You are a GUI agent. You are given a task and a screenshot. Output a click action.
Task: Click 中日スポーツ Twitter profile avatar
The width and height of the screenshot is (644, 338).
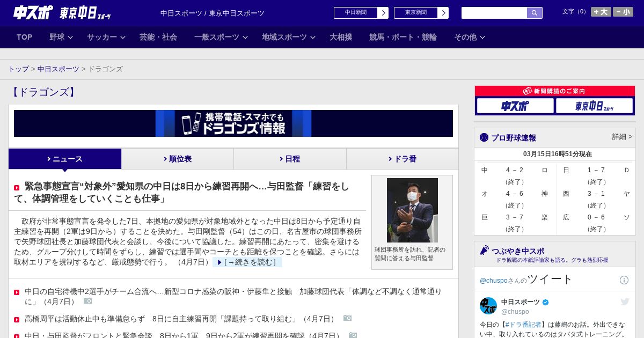[x=488, y=306]
